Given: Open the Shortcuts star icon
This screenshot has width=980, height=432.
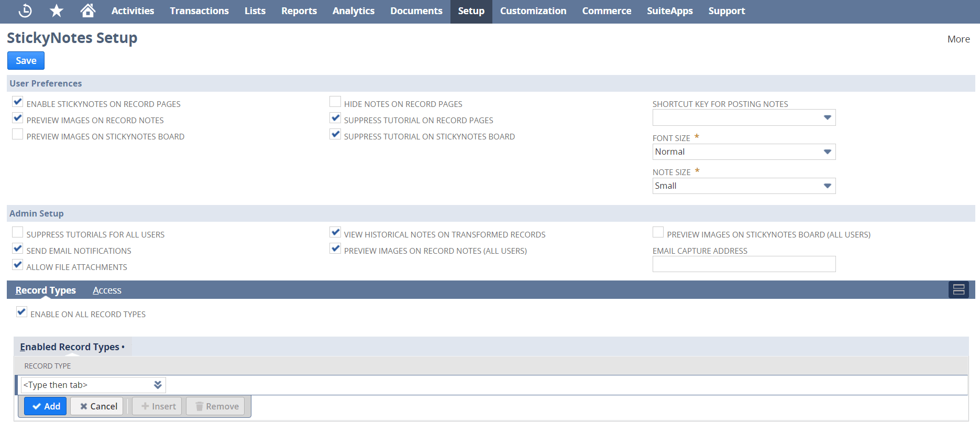Looking at the screenshot, I should pyautogui.click(x=57, y=11).
